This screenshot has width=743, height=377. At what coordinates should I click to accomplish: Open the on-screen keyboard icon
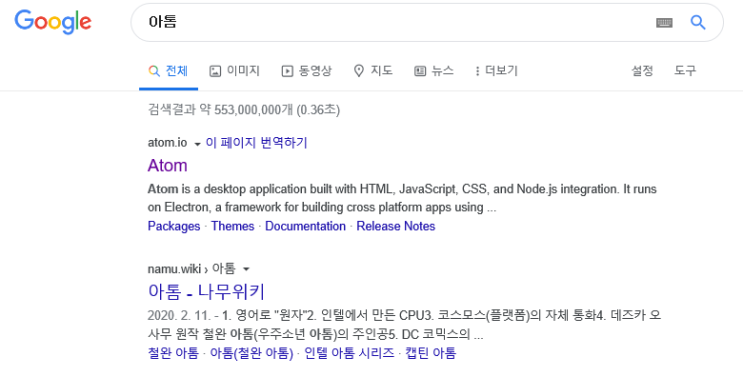[x=664, y=22]
